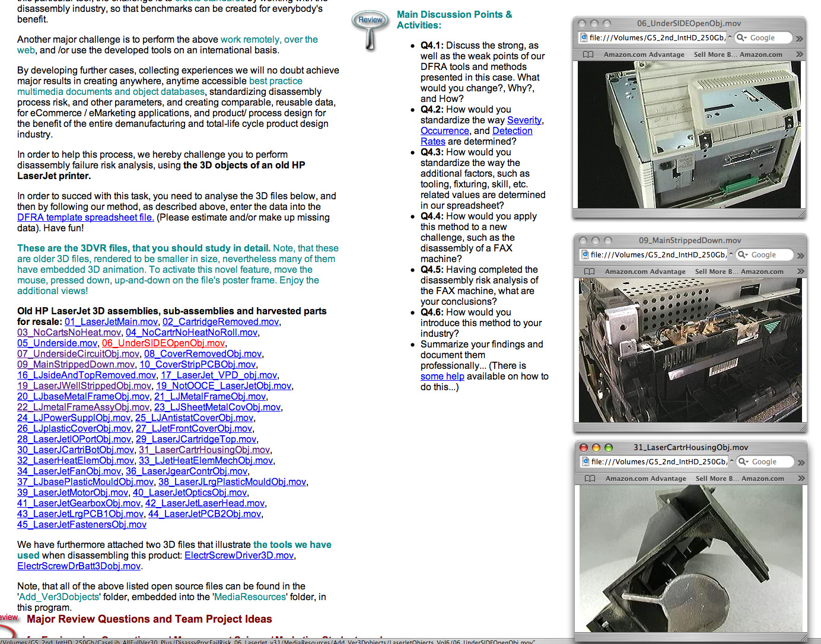
Task: Open bookmarks book icon in 09_MainStrippedDown.mov window
Action: (x=589, y=272)
